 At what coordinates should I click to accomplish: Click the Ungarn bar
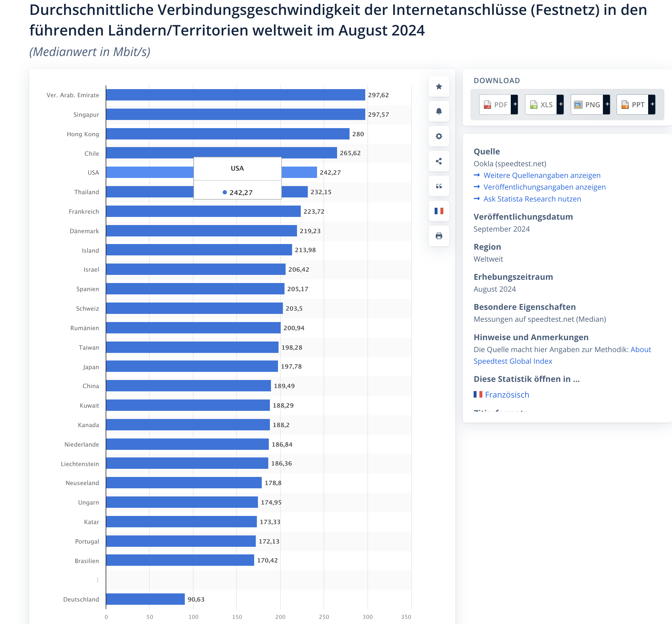182,502
